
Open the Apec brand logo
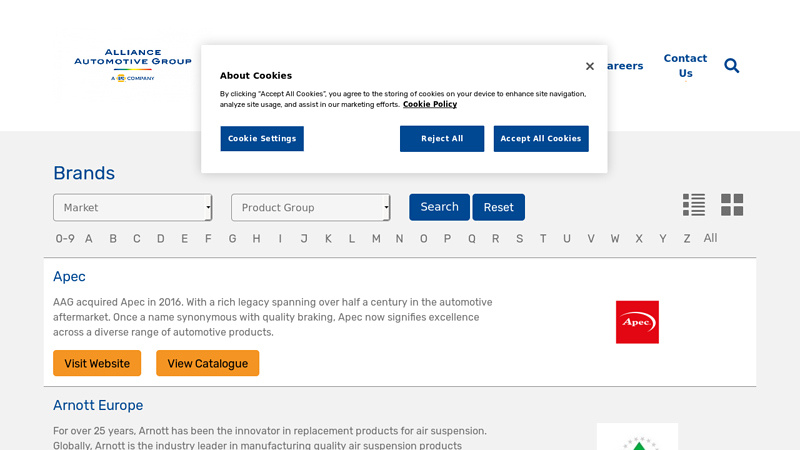pos(637,322)
